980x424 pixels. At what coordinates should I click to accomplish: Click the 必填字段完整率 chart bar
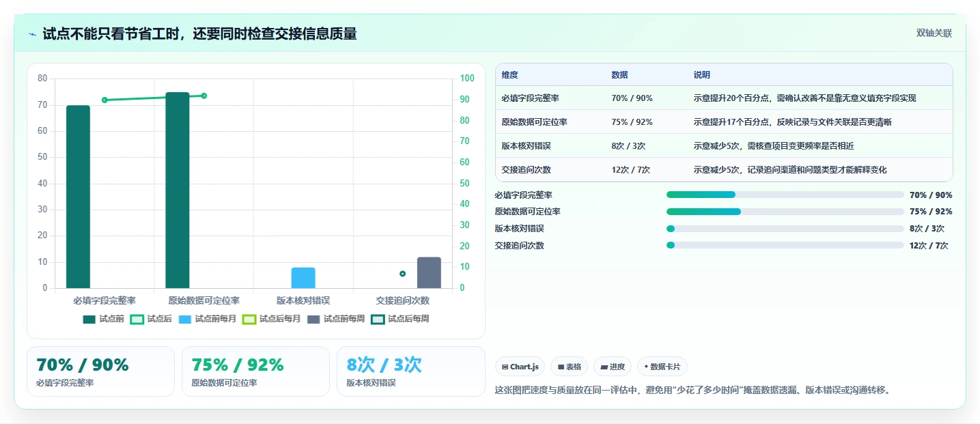78,197
